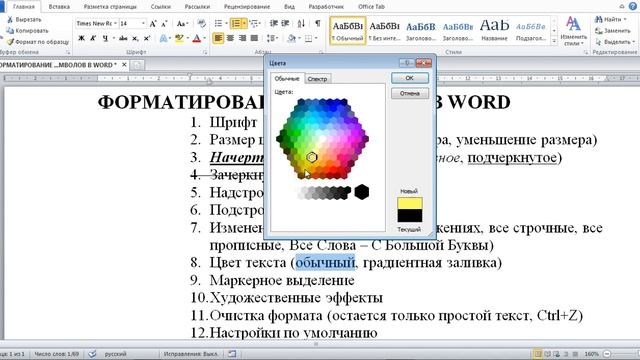Toggle italic (К) formatting
Viewport: 640px width, 360px height.
pyautogui.click(x=93, y=38)
